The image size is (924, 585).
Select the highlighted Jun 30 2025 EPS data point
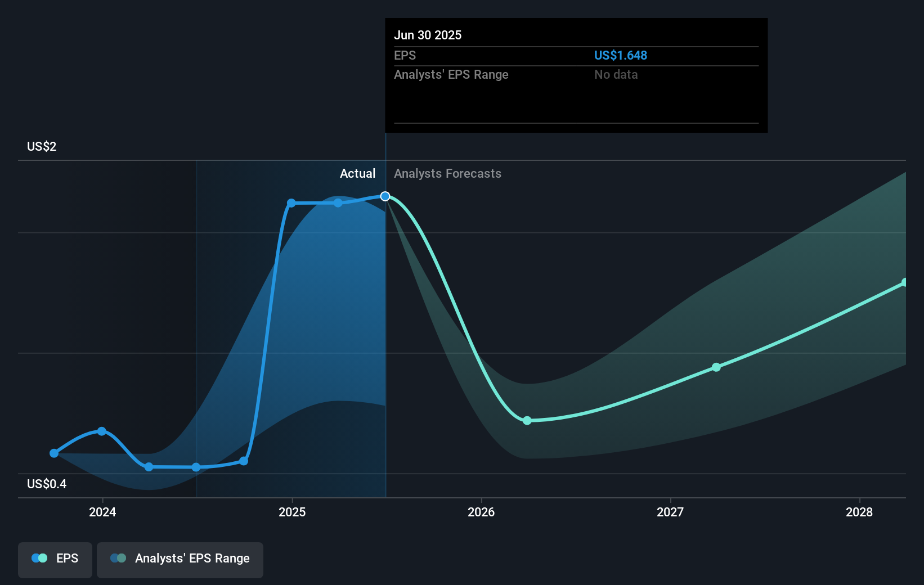click(385, 196)
